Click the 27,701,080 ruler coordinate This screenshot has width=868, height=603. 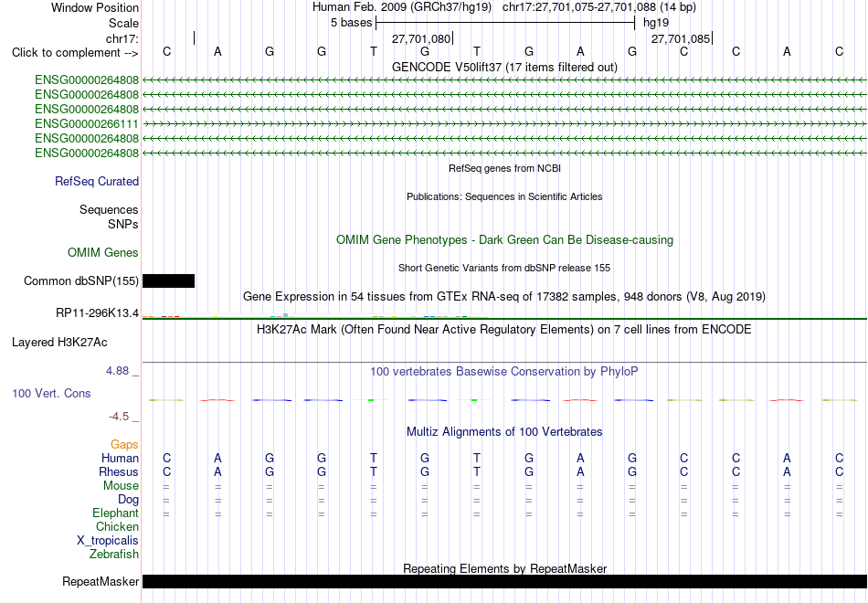[x=420, y=38]
